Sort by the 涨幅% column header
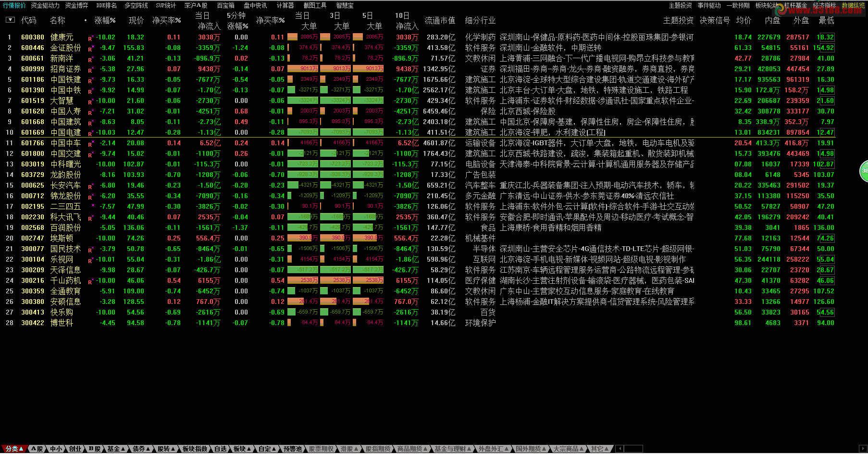The image size is (868, 454). [x=105, y=20]
